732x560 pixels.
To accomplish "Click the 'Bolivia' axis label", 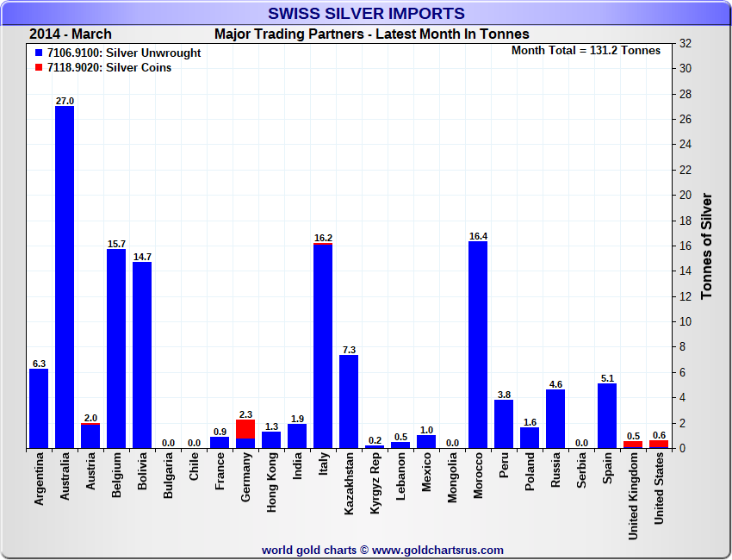I will point(142,471).
